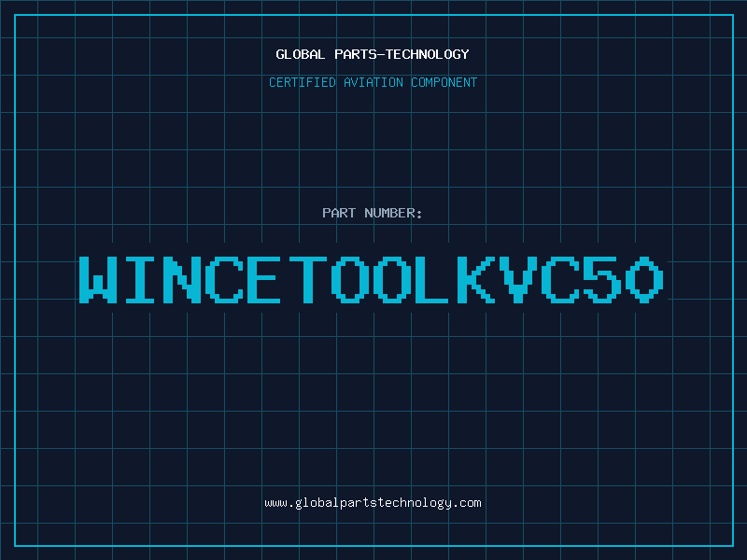
Task: Click the letter I in part number
Action: (x=141, y=279)
